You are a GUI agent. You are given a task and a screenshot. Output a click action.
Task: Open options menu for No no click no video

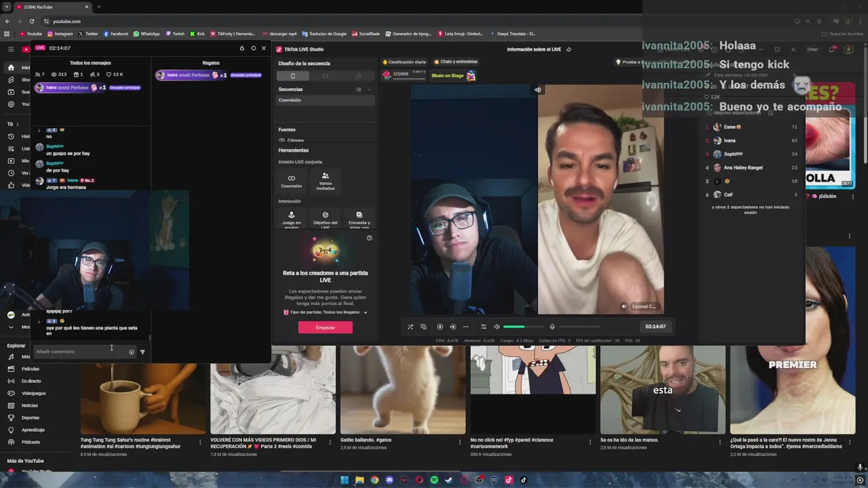coord(590,442)
